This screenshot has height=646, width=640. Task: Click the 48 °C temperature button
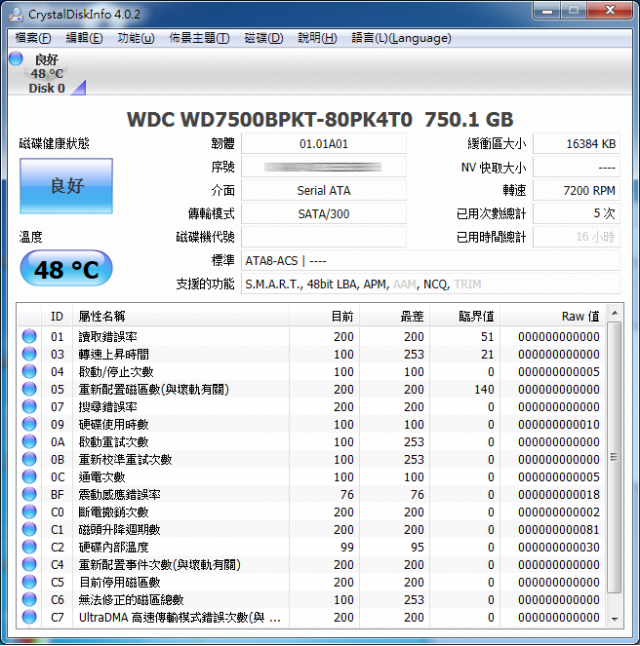66,269
